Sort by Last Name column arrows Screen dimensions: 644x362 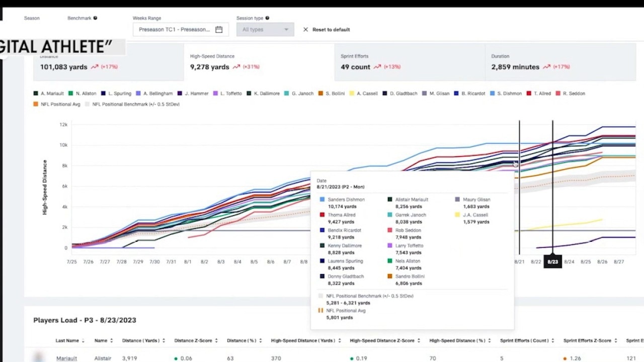[83, 341]
